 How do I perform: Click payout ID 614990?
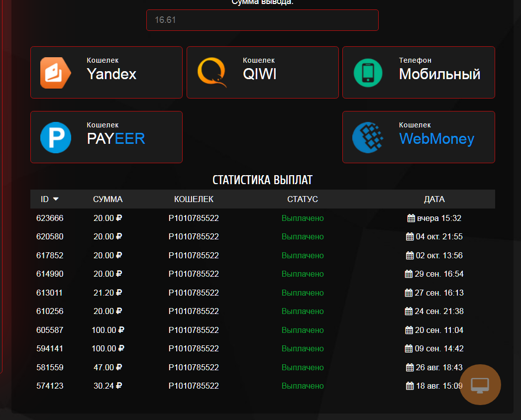point(50,274)
